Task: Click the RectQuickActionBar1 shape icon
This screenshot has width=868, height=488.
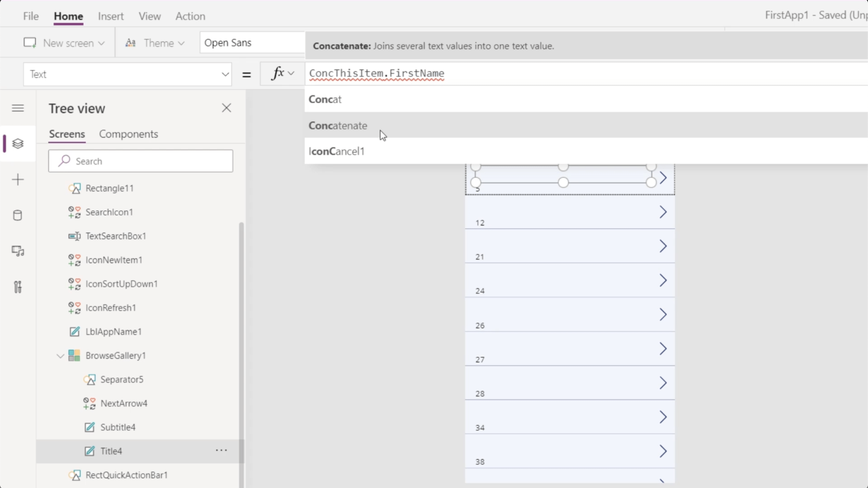Action: [x=74, y=475]
